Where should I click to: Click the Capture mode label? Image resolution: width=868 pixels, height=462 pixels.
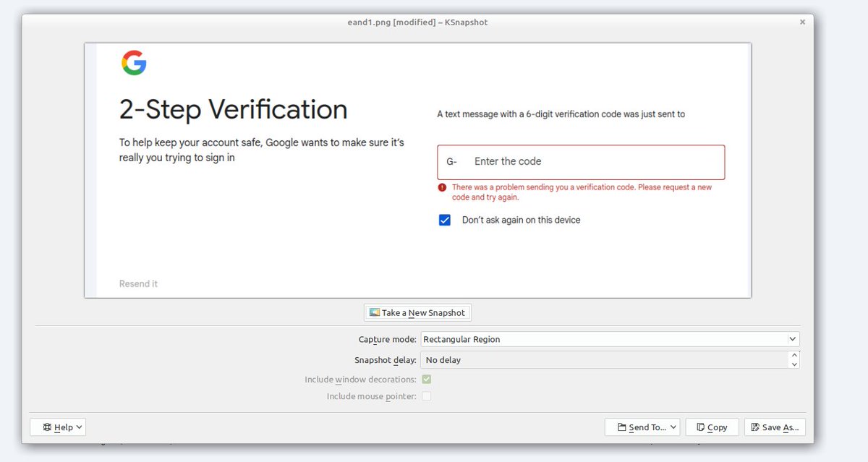click(387, 339)
